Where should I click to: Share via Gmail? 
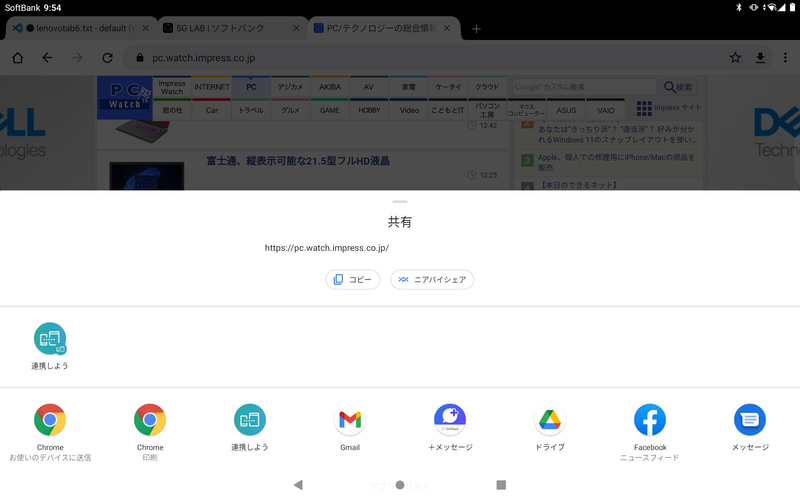350,419
